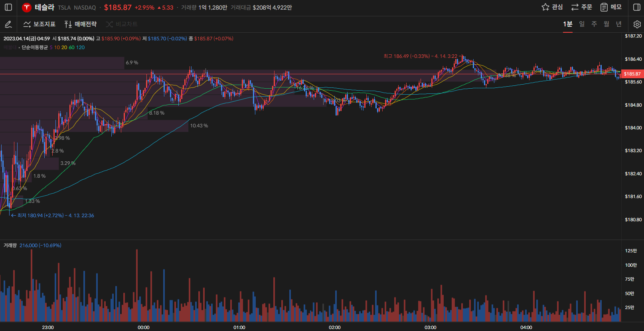Switch to the 년 yearly timeframe

(619, 24)
